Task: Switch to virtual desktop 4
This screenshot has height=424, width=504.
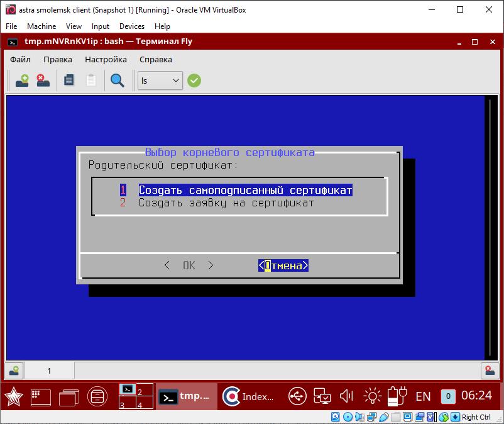Action: (145, 402)
